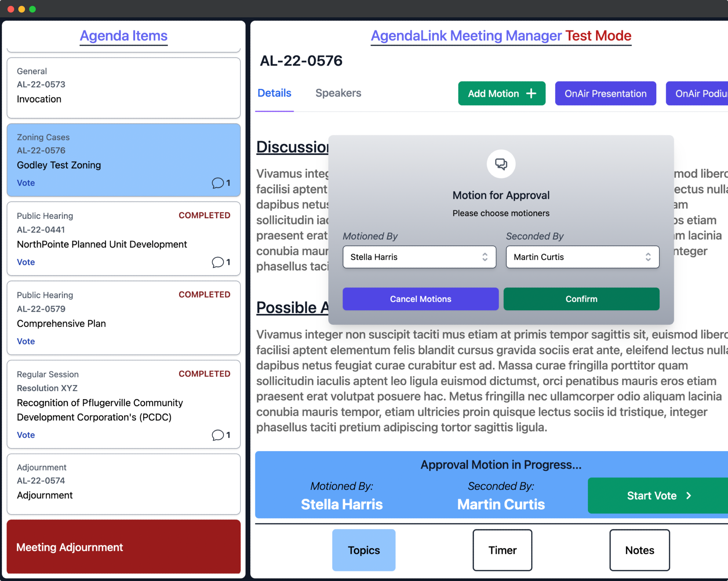Click comment icon on Recognition of Pflugerville item
This screenshot has height=581, width=728.
click(218, 435)
